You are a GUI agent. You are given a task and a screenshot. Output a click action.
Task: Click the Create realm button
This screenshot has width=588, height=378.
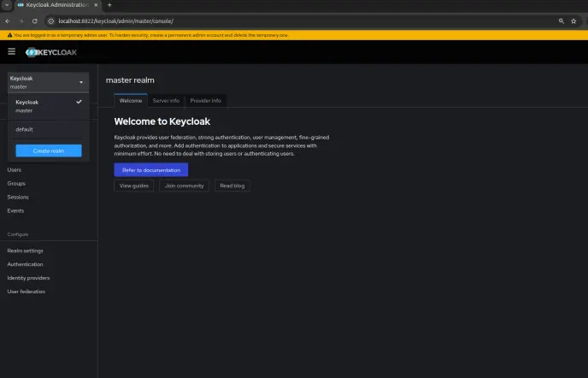(49, 151)
